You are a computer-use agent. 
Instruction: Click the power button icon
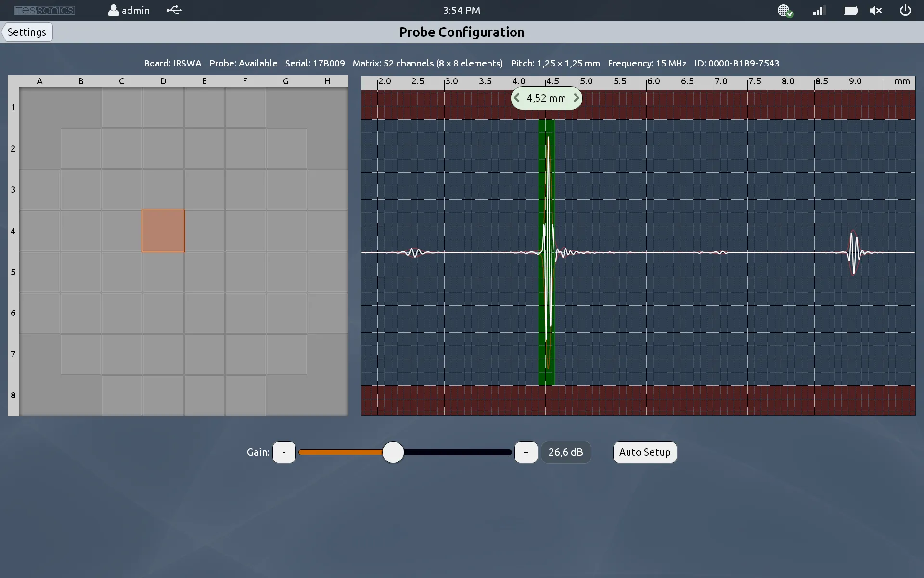click(905, 10)
